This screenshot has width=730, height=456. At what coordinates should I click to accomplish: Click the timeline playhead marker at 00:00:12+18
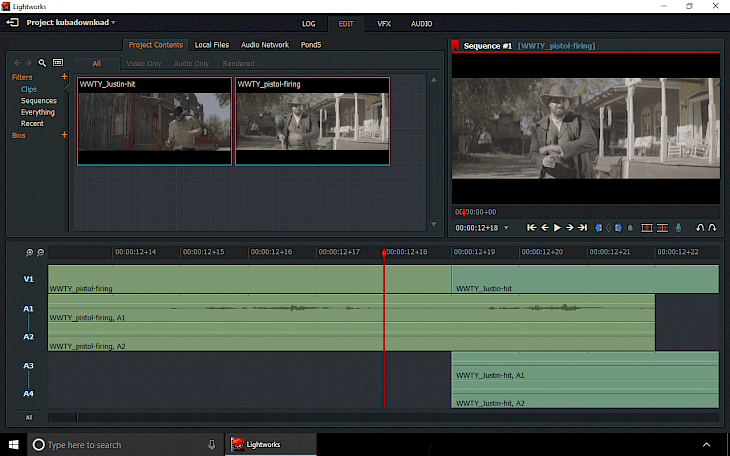(384, 252)
